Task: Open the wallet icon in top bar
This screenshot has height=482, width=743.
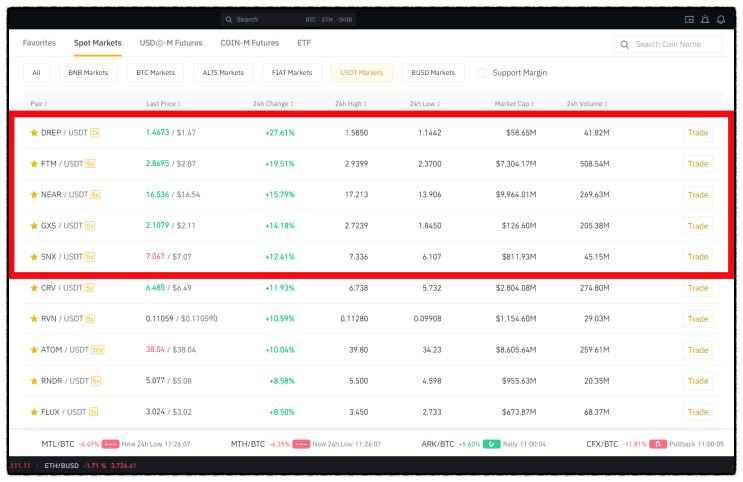Action: pos(689,19)
